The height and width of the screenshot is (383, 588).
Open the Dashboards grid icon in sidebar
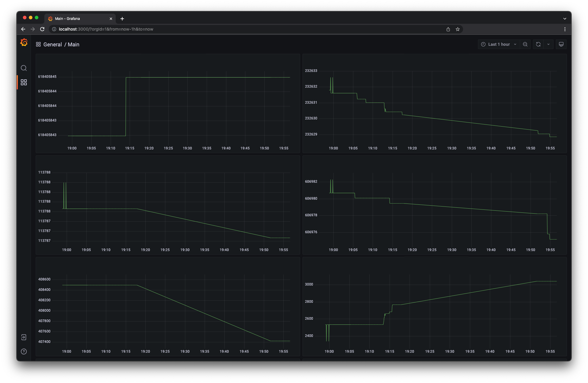click(24, 82)
